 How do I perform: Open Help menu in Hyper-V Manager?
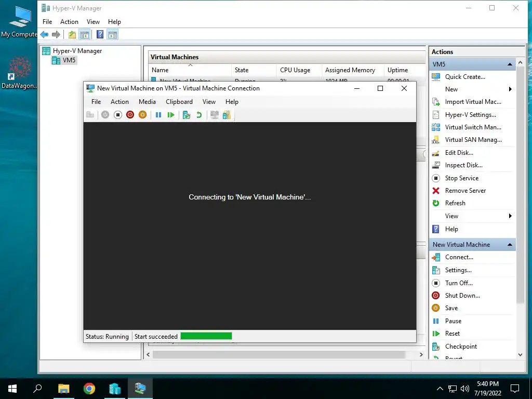tap(114, 22)
